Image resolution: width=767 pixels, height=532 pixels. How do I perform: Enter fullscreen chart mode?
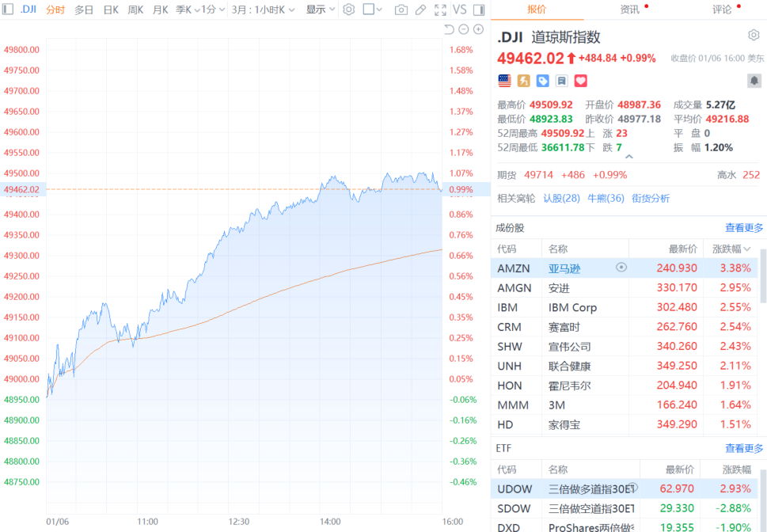[439, 9]
